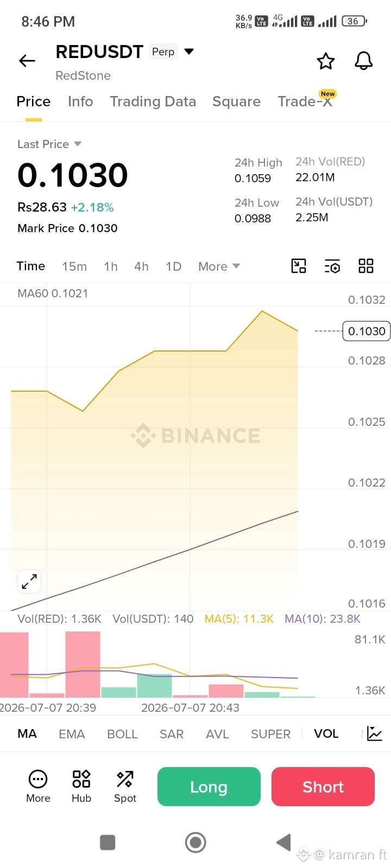Tap the red Short button
This screenshot has height=868, width=391.
(x=323, y=787)
